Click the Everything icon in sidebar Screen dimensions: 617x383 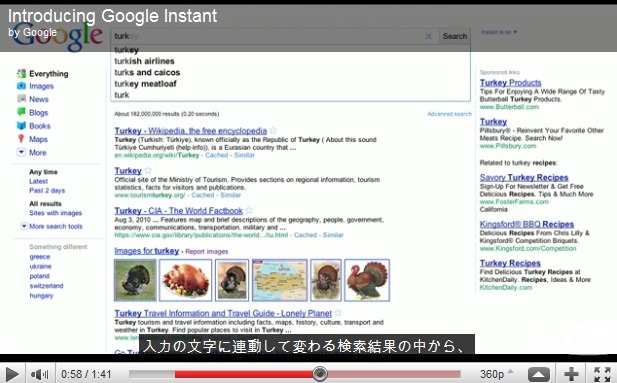pos(21,73)
